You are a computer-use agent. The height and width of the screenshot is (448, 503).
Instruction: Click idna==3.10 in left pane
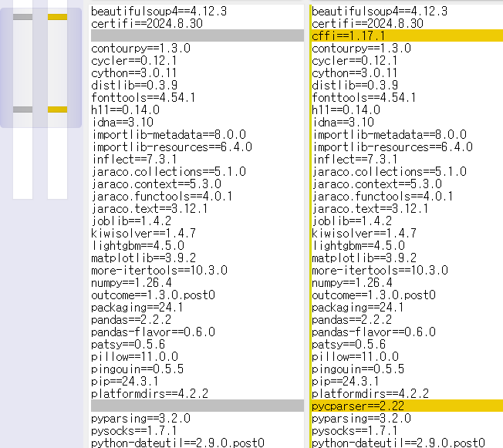point(123,122)
